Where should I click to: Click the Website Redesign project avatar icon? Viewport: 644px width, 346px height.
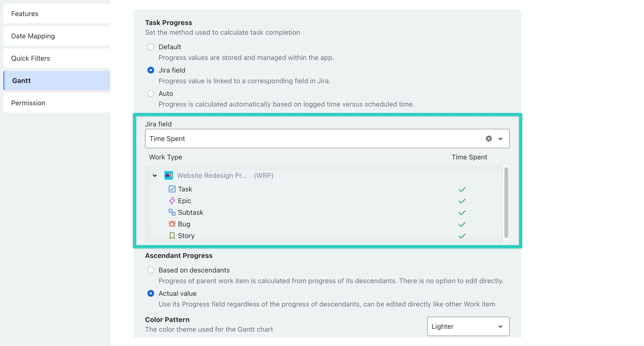click(x=169, y=175)
